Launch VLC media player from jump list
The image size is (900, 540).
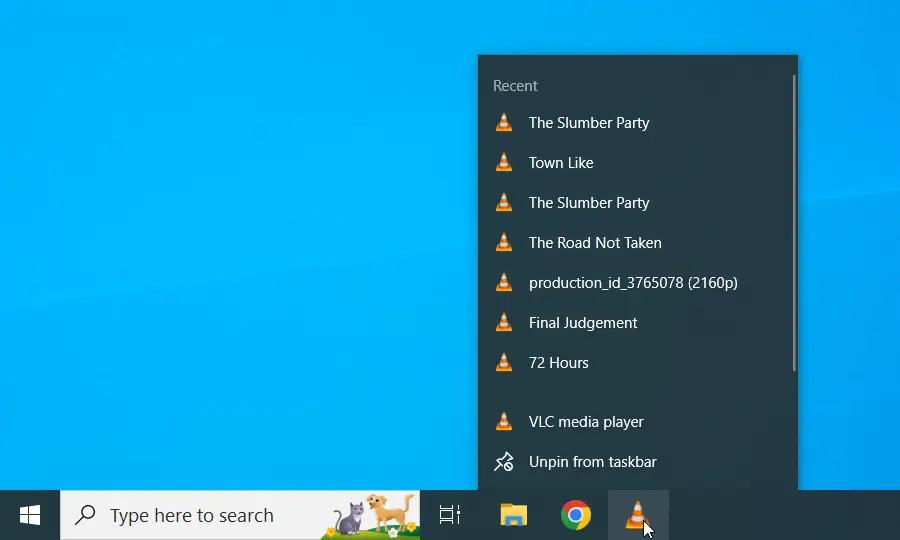[x=638, y=422]
